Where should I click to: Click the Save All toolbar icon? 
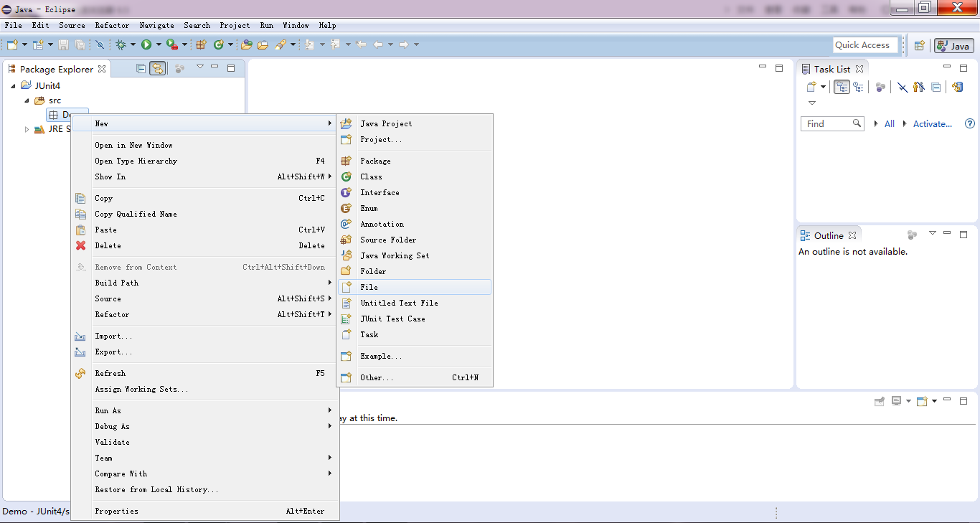coord(80,44)
